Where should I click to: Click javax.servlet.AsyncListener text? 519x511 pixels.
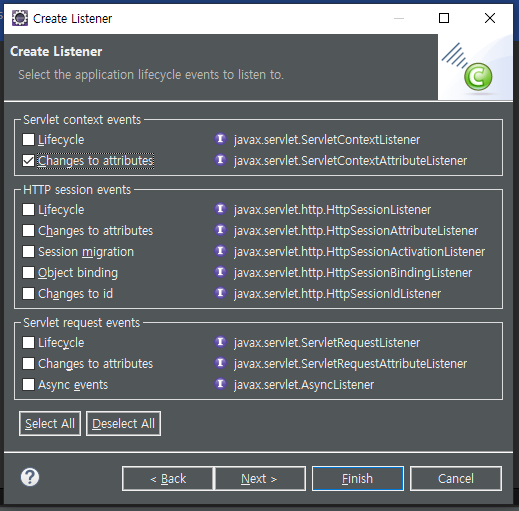[304, 385]
